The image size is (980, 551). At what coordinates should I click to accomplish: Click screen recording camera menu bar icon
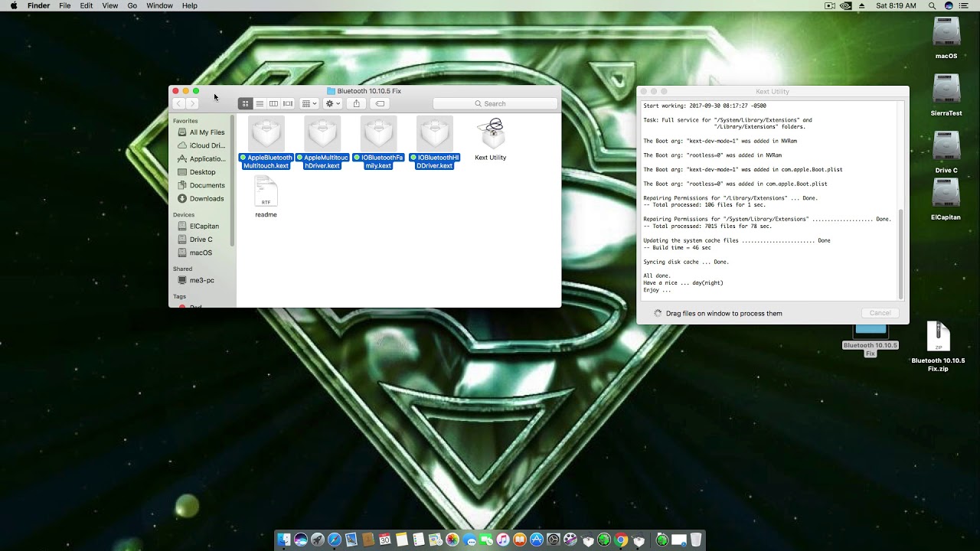coord(829,5)
